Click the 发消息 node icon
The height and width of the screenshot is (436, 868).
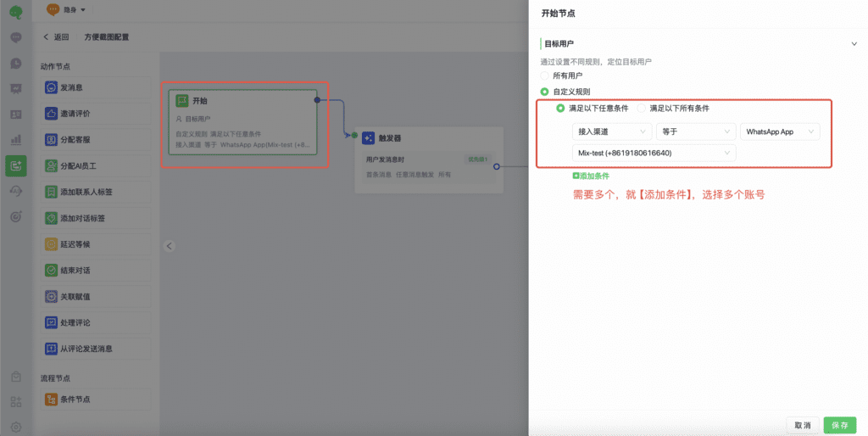(x=52, y=87)
